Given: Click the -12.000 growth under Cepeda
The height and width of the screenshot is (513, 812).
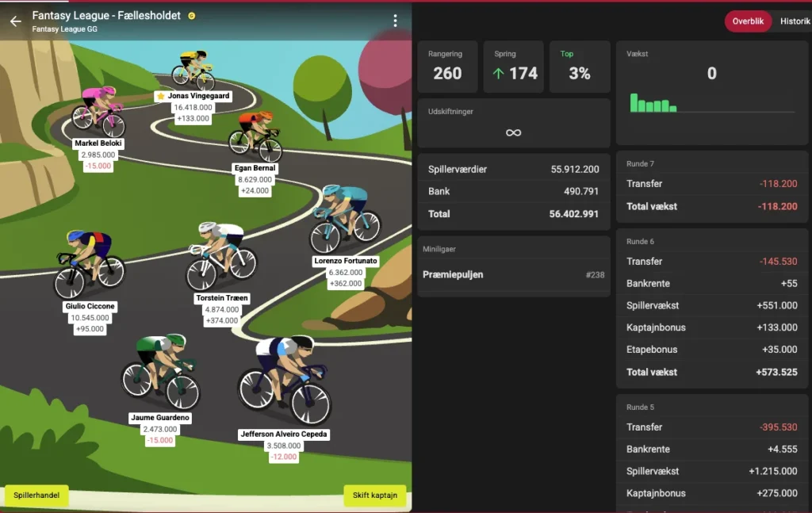Looking at the screenshot, I should pyautogui.click(x=284, y=457).
